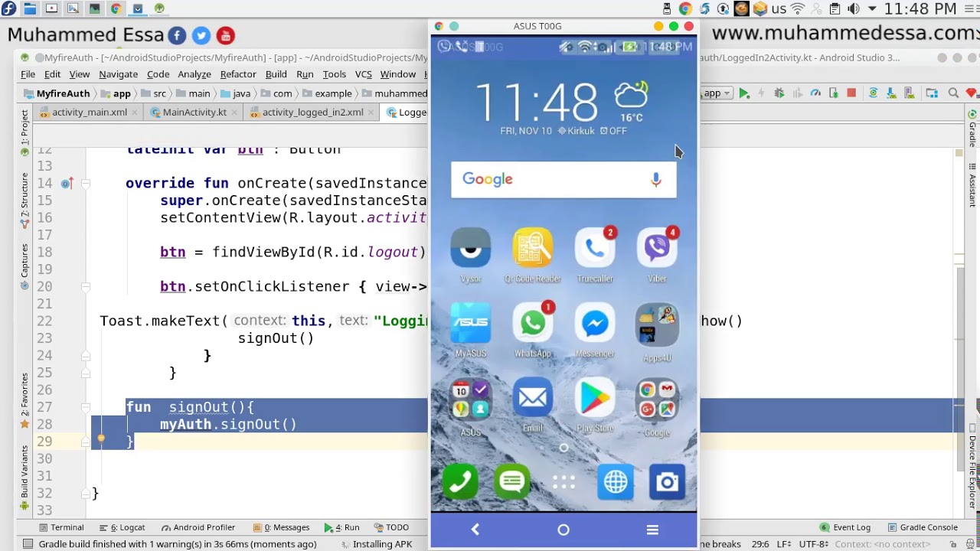
Task: Click the Search Everywhere magnifier icon
Action: (x=953, y=93)
